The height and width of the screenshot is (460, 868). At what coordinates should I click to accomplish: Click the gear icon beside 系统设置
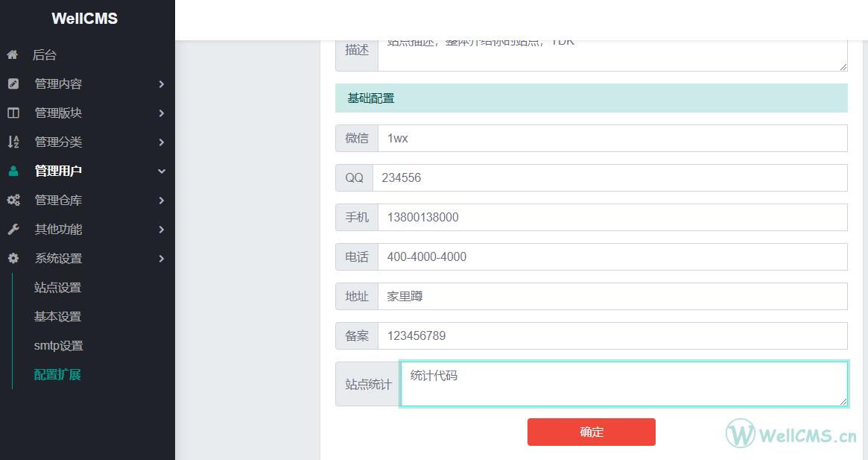(x=13, y=258)
